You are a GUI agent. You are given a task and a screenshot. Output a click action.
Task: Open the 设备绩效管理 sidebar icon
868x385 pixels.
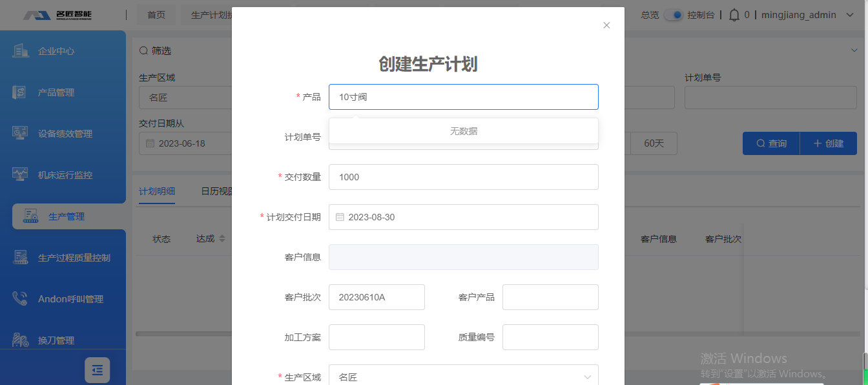point(20,134)
